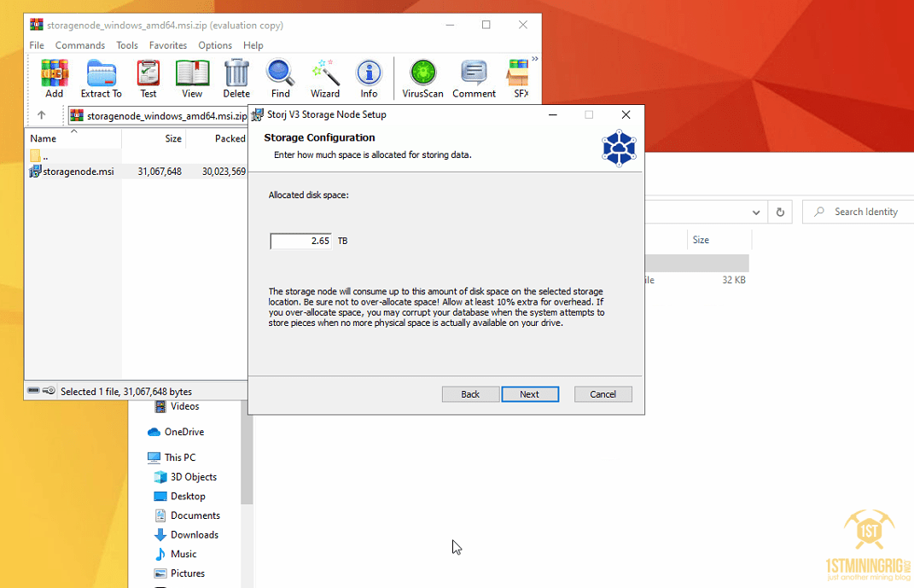The image size is (914, 588).
Task: Cancel the Storj Storage Node setup
Action: (x=603, y=394)
